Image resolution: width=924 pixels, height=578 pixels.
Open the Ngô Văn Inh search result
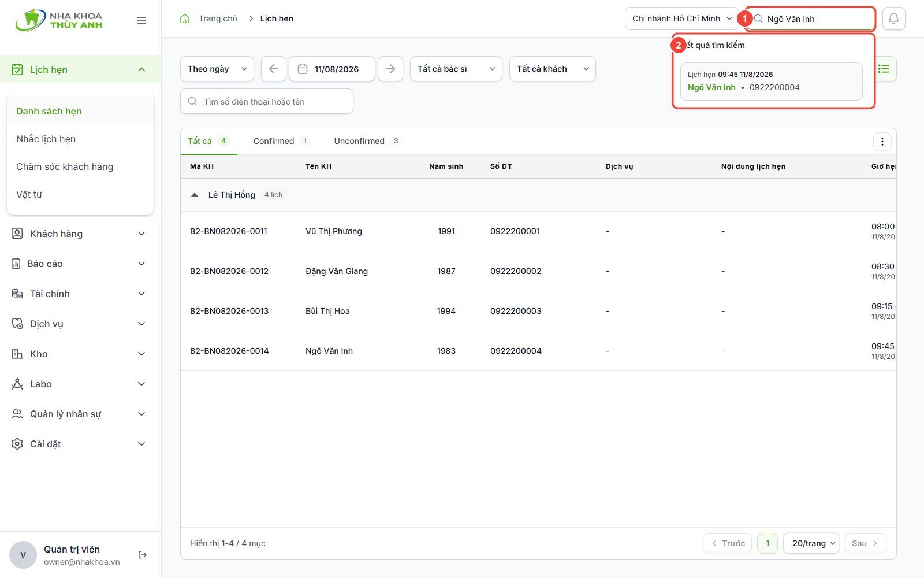coord(772,81)
